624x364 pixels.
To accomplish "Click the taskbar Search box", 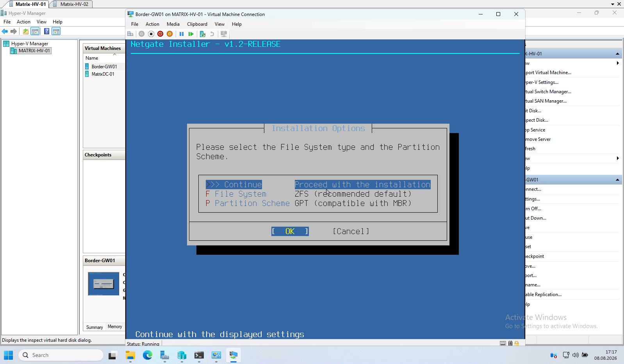I will pos(61,355).
